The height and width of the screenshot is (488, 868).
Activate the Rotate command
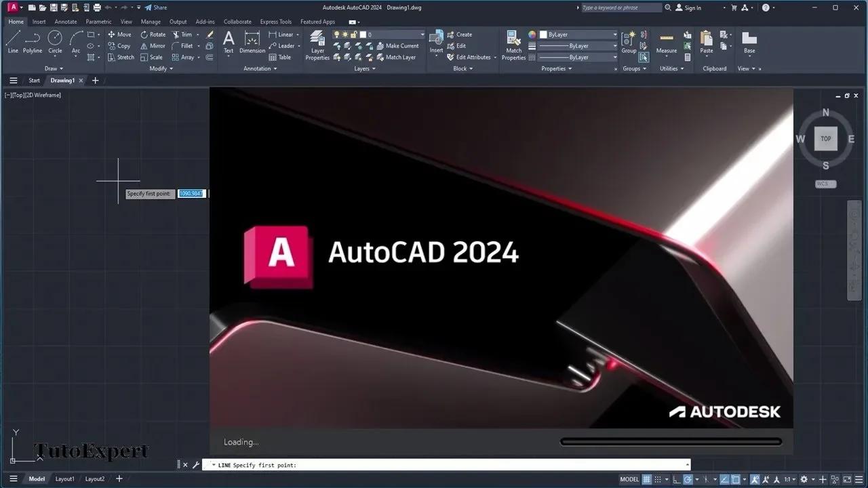point(153,35)
